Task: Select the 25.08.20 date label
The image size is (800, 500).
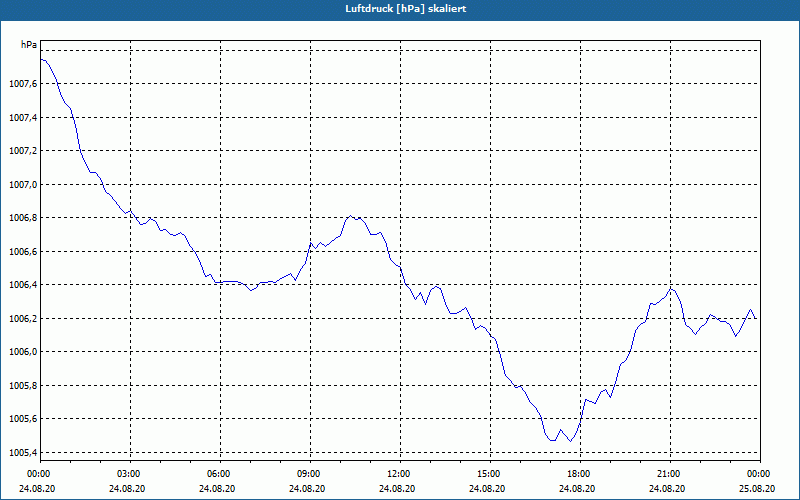Action: (757, 488)
